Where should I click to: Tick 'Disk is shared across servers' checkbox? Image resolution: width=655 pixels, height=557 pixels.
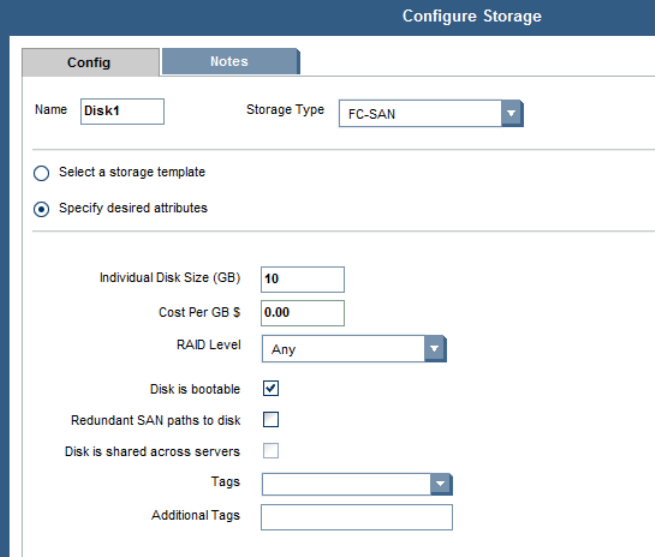click(271, 451)
